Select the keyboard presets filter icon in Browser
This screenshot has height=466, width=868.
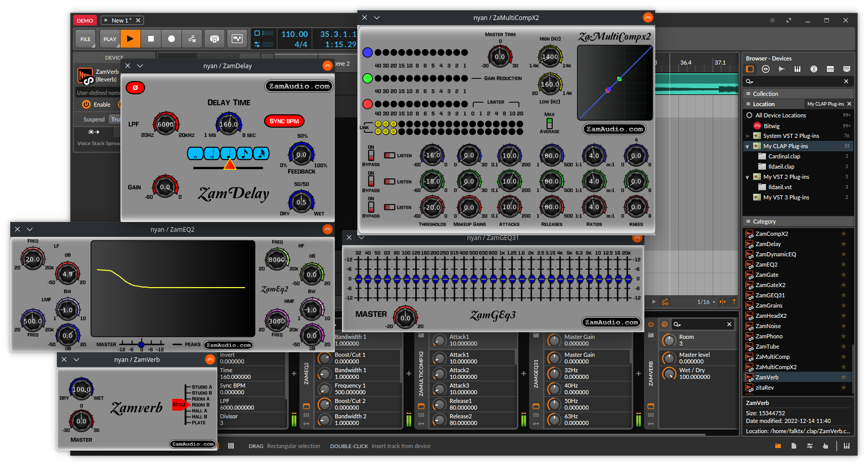(797, 69)
